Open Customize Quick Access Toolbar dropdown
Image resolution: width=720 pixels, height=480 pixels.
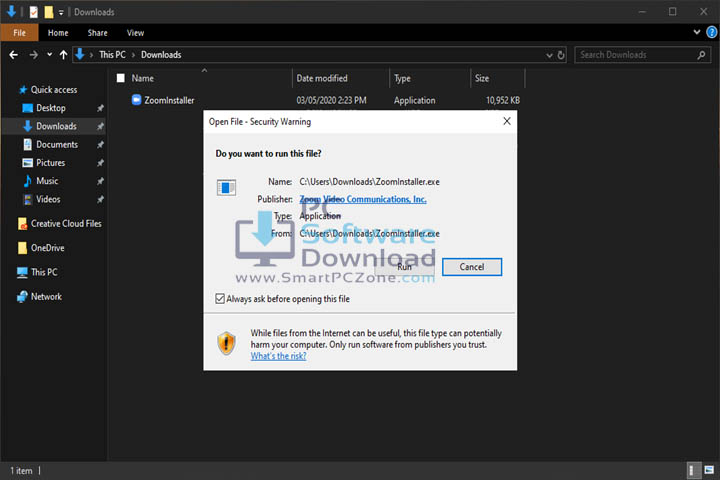coord(61,12)
